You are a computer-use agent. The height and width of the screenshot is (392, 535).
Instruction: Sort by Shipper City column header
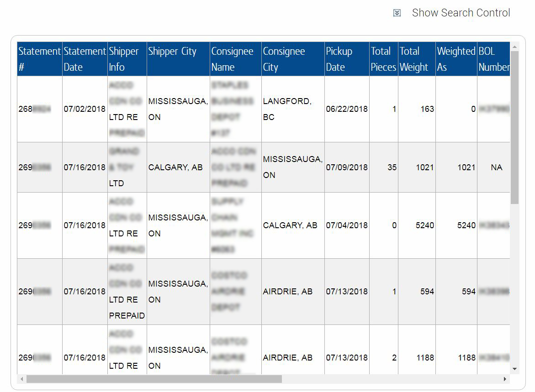pos(179,59)
